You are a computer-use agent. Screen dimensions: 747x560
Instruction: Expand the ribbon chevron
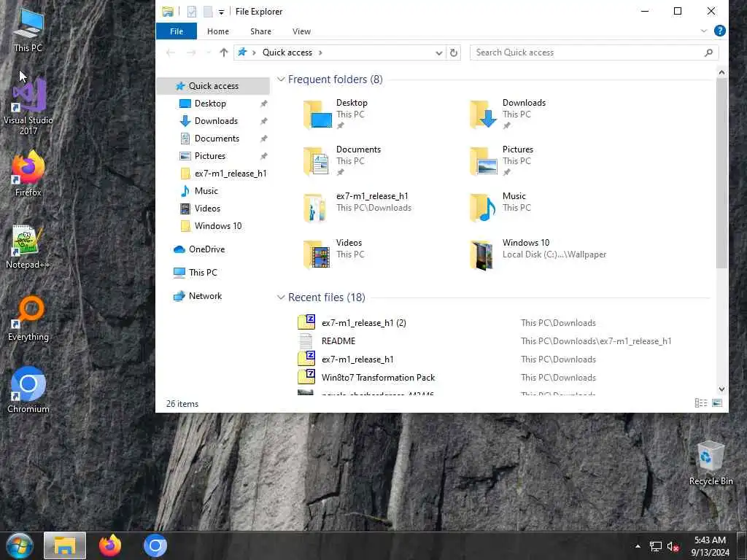point(704,31)
